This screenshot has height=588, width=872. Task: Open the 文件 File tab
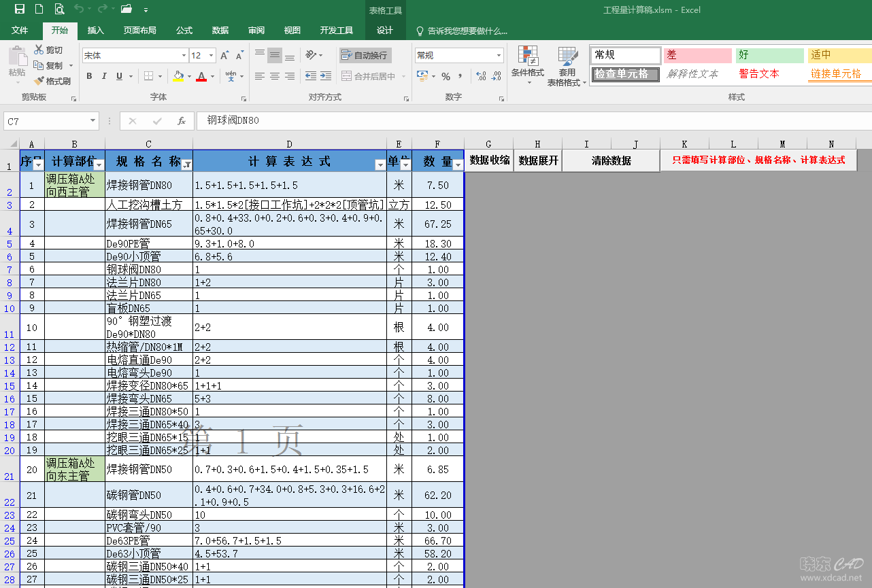(x=20, y=31)
